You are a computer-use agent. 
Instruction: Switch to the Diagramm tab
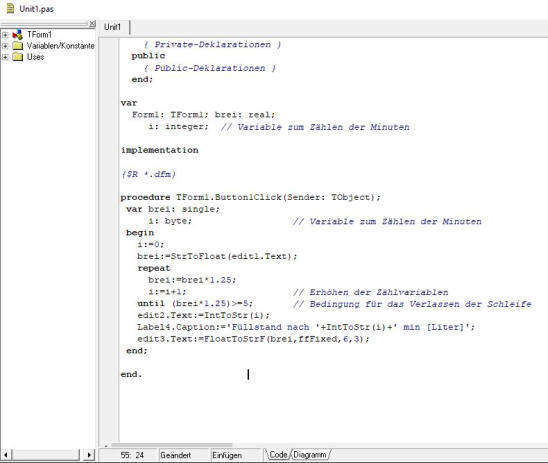tap(310, 455)
